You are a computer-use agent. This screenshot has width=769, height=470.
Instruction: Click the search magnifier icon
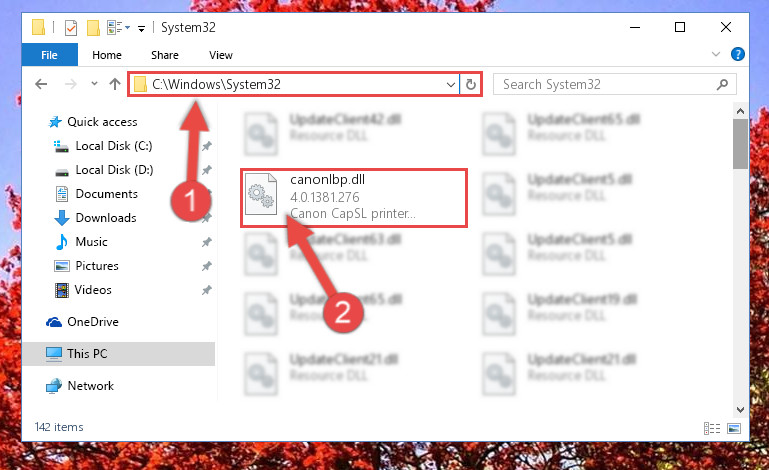pos(722,84)
